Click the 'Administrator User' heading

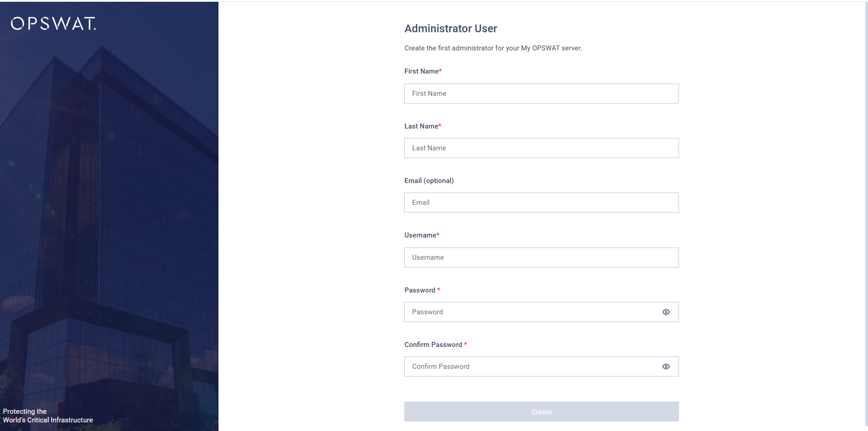pyautogui.click(x=451, y=29)
